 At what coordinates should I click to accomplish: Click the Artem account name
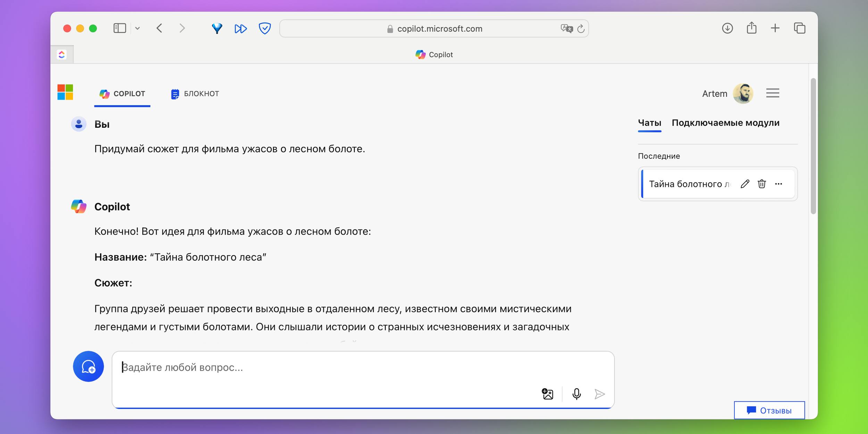[715, 94]
